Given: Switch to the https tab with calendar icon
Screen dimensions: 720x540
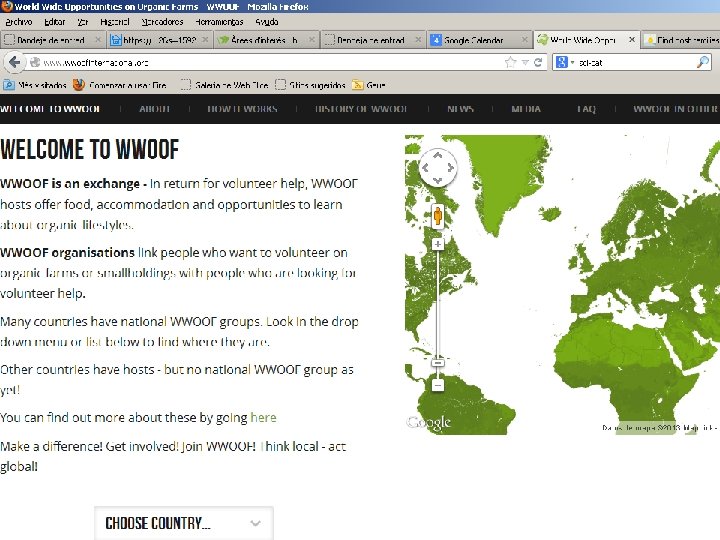Looking at the screenshot, I should pyautogui.click(x=160, y=40).
